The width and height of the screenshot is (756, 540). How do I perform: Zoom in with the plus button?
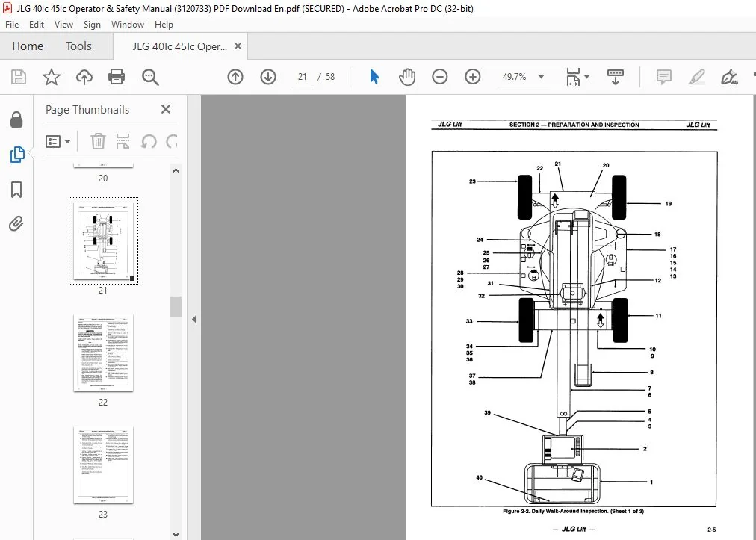coord(472,77)
